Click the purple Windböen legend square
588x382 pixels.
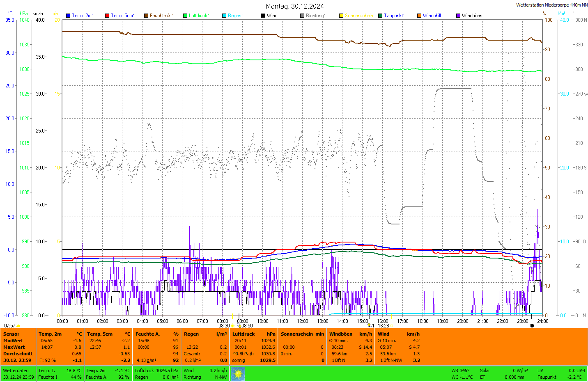tap(458, 16)
